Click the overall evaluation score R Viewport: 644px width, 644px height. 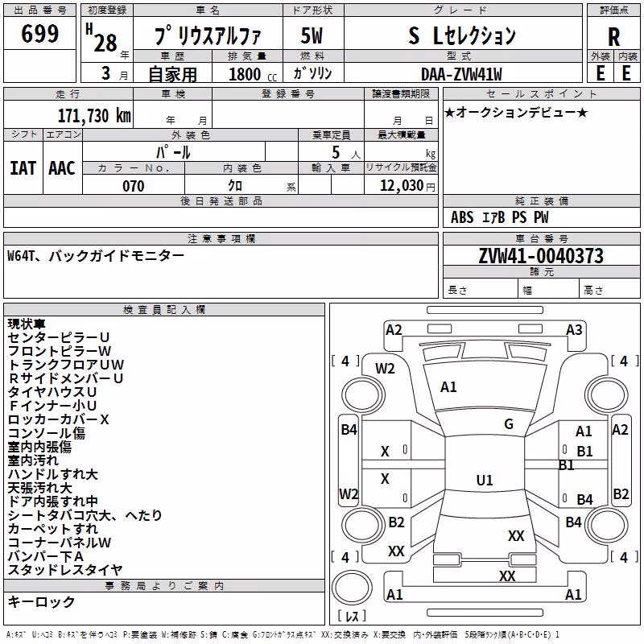pos(613,37)
